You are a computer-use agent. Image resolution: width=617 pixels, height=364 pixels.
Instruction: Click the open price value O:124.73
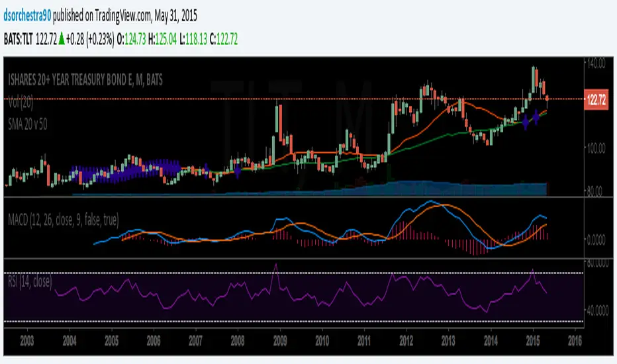point(132,39)
